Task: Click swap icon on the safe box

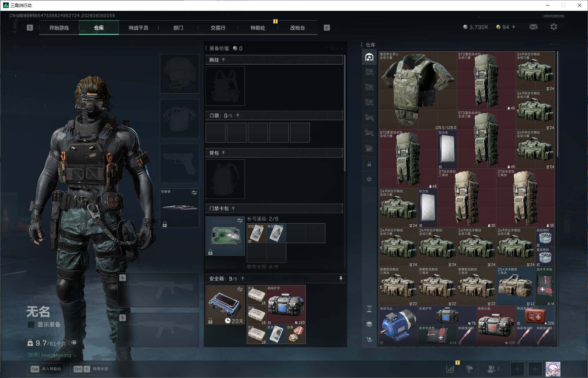Action: tap(240, 289)
